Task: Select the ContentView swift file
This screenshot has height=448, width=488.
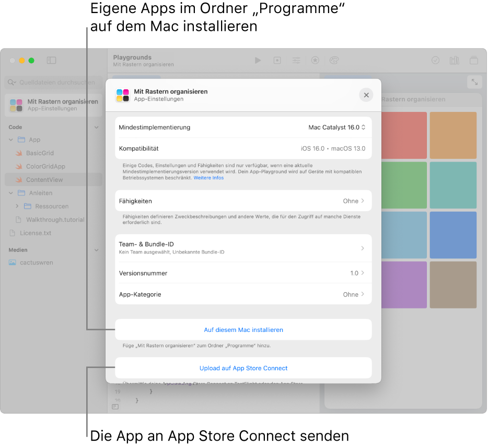Action: click(53, 180)
